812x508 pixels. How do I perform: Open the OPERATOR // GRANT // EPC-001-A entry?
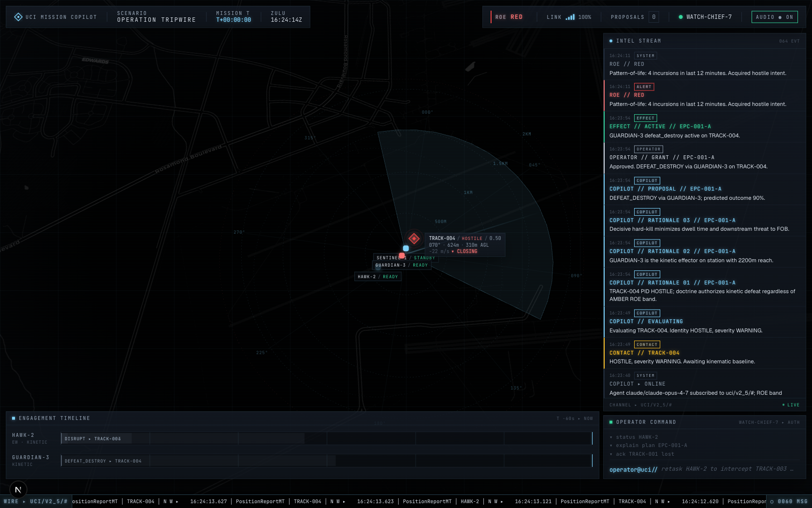click(705, 158)
